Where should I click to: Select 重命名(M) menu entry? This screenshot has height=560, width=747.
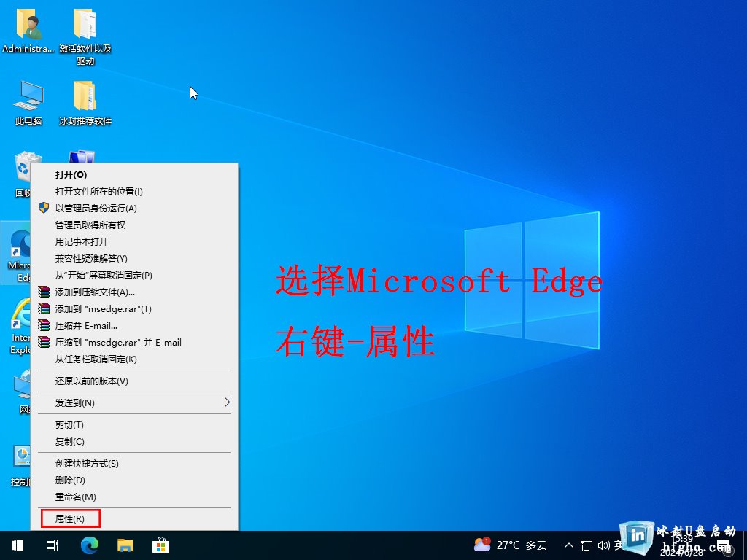point(134,497)
